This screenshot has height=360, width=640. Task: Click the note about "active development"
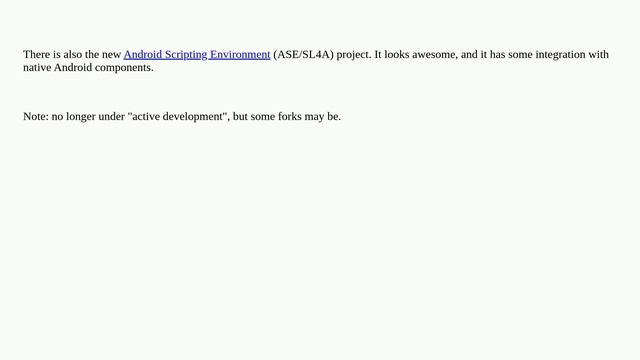[x=182, y=116]
